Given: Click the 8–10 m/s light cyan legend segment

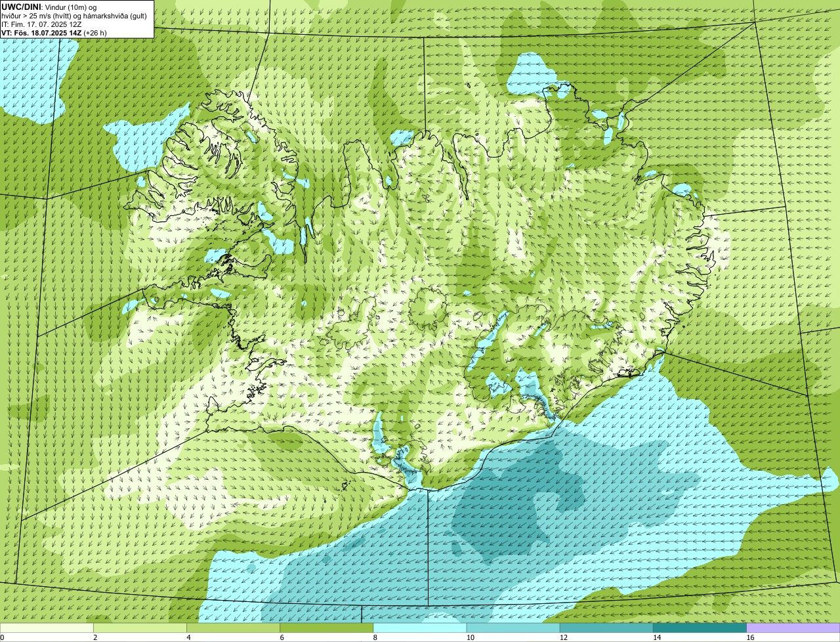Looking at the screenshot, I should [x=420, y=628].
